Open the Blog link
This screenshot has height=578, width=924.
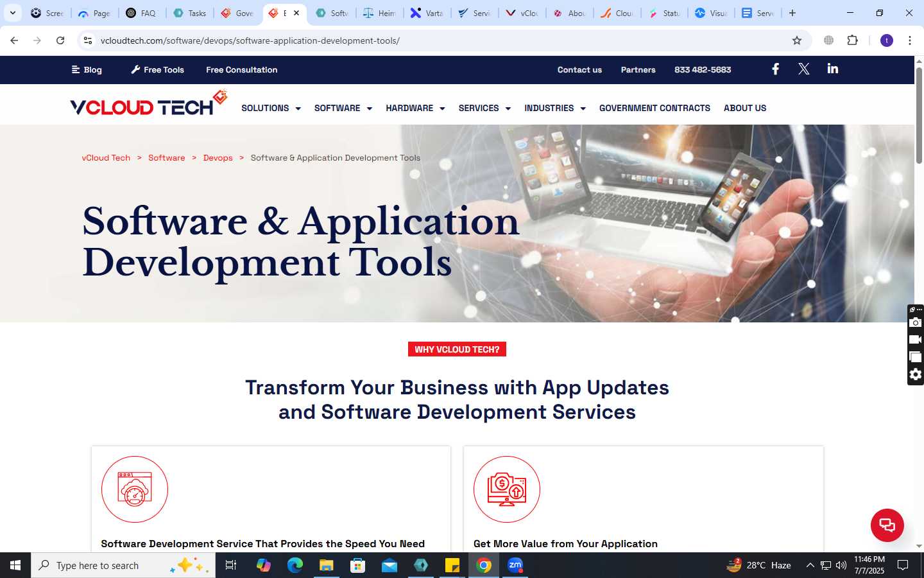(87, 69)
